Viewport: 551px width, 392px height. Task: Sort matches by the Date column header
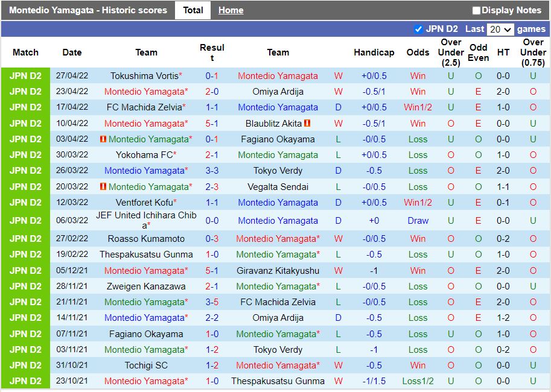[72, 52]
